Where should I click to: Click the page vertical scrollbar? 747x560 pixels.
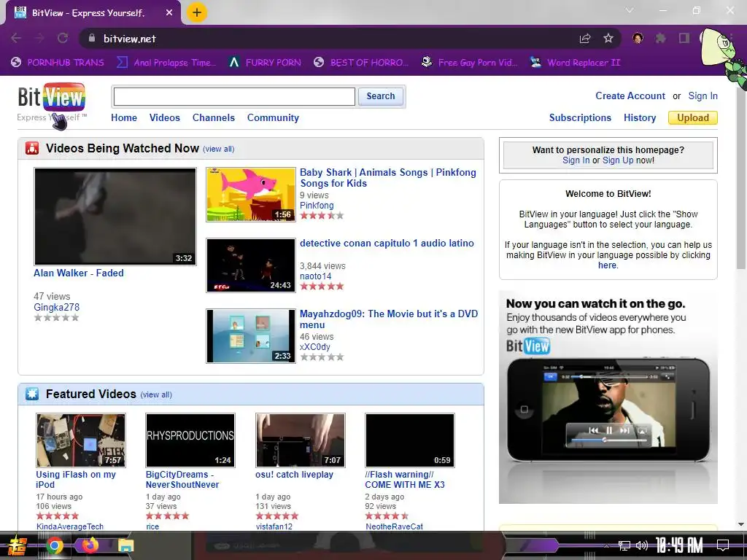741,177
